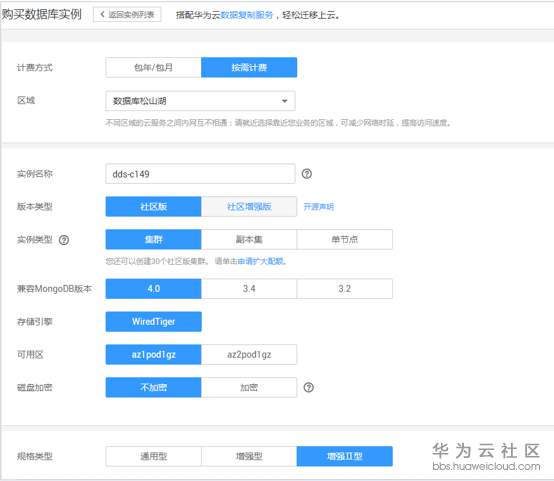Click help icon next to disk encryption
This screenshot has height=481, width=554.
coord(308,388)
